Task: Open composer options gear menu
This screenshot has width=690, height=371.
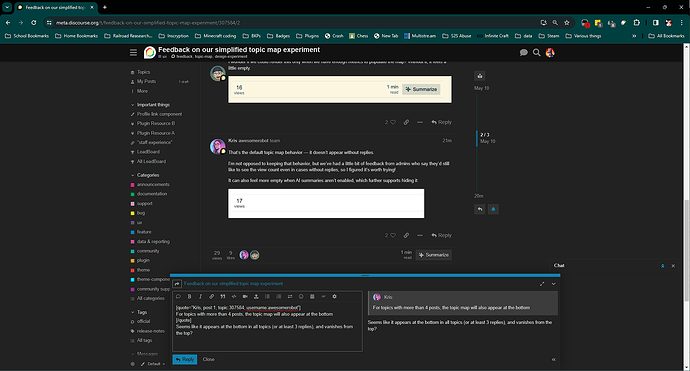Action: coord(334,297)
